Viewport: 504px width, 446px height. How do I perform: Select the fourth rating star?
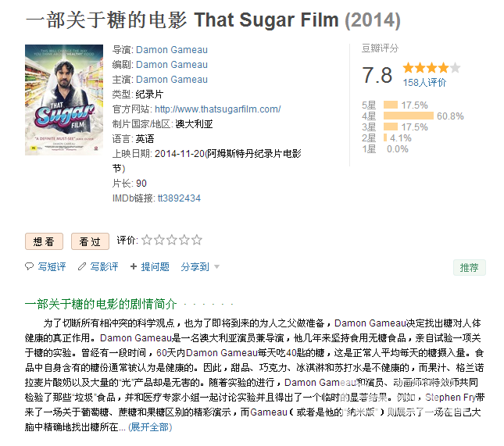coord(184,240)
